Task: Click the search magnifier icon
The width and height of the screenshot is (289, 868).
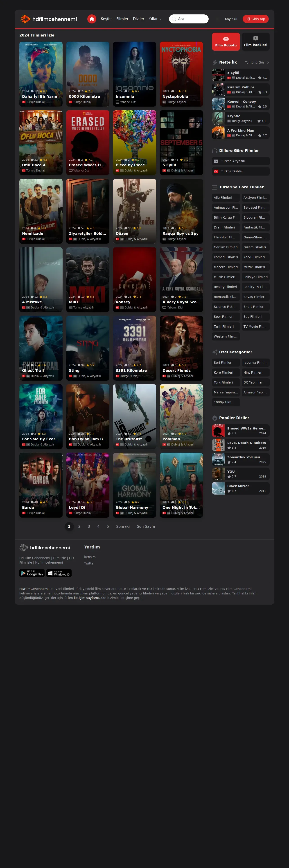Action: (174, 19)
